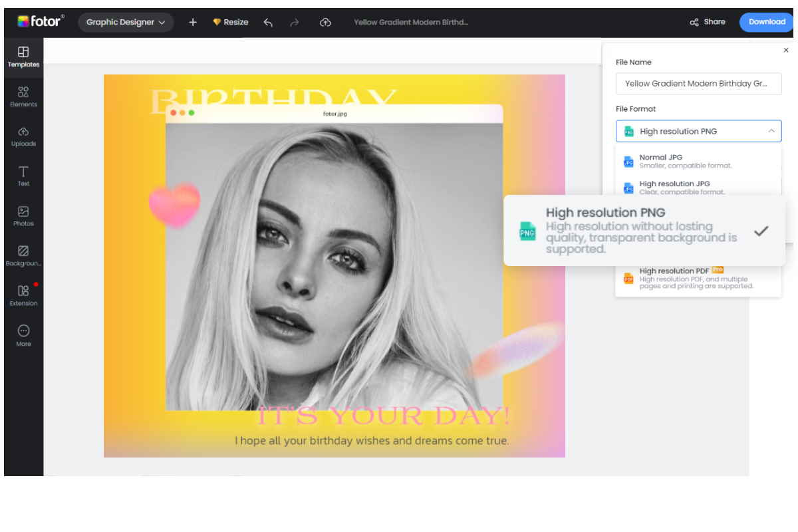
Task: Click the File Format label
Action: click(x=636, y=108)
